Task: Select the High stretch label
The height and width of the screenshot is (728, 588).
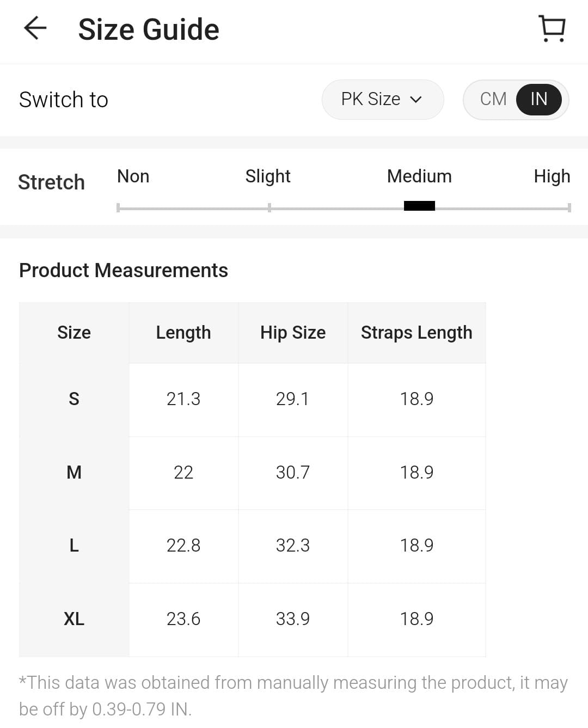Action: [552, 176]
